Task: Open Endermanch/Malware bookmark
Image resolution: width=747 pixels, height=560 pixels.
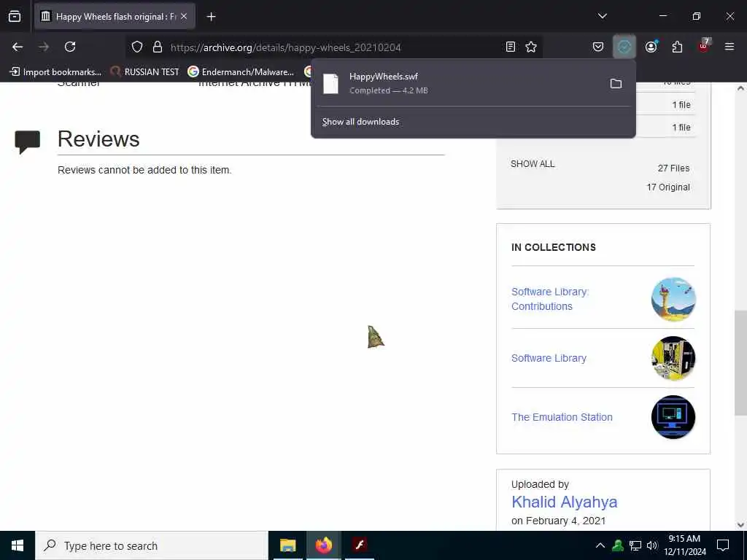Action: point(241,72)
